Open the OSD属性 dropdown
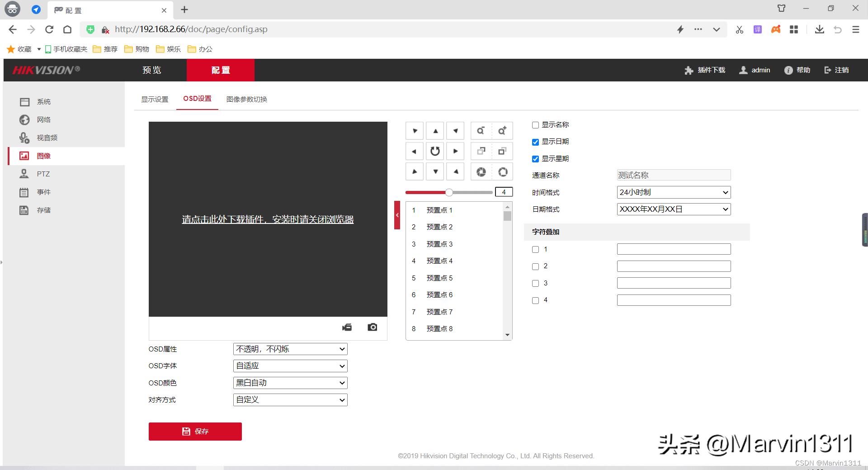 tap(290, 349)
